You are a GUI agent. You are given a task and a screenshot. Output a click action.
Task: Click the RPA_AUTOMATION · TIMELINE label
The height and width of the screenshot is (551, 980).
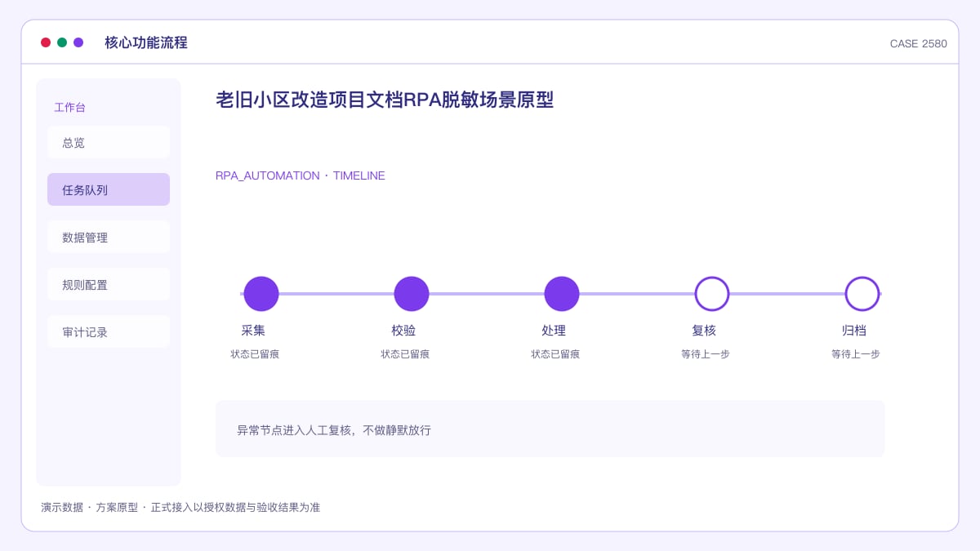(301, 176)
